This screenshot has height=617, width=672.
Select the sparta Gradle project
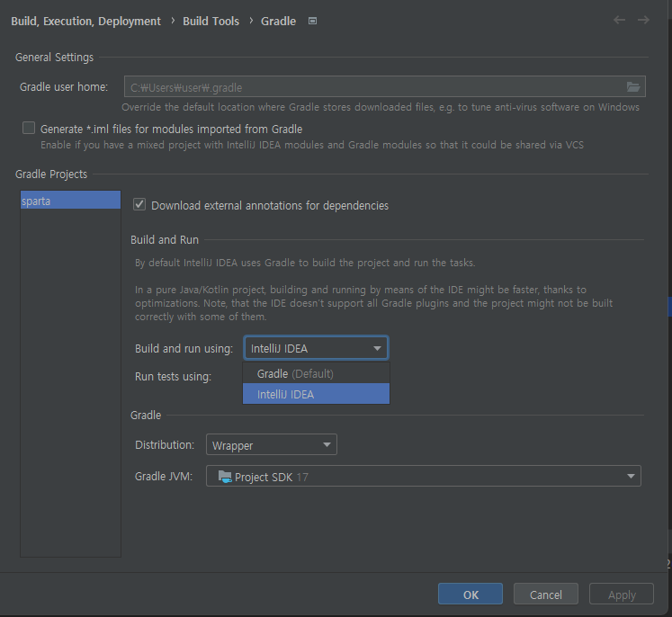[x=70, y=200]
